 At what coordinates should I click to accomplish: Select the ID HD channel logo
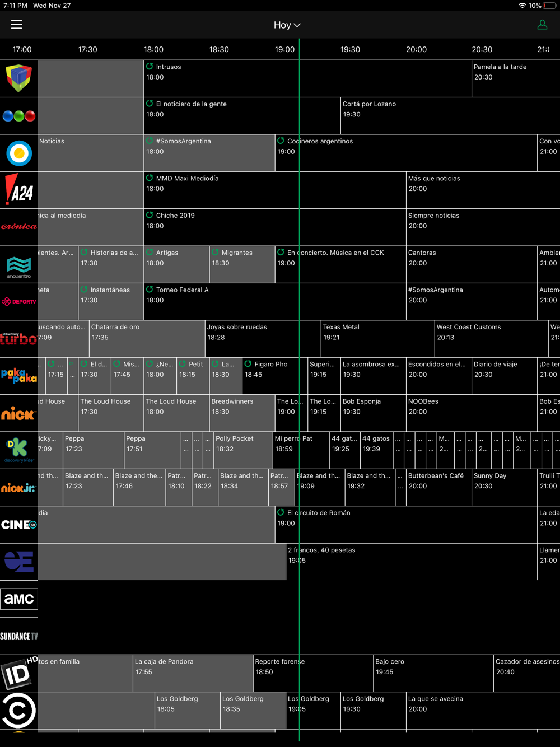(19, 674)
